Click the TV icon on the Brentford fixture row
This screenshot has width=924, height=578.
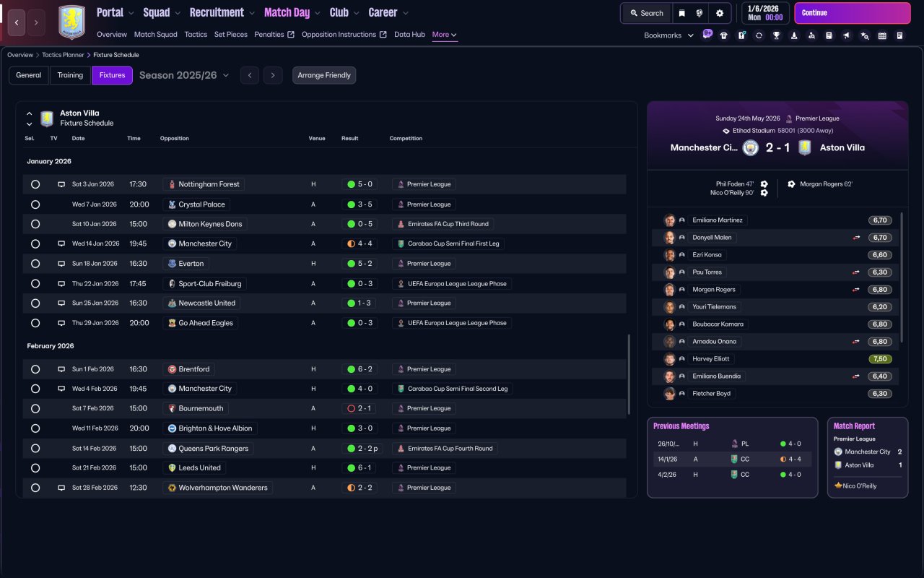[x=61, y=369]
